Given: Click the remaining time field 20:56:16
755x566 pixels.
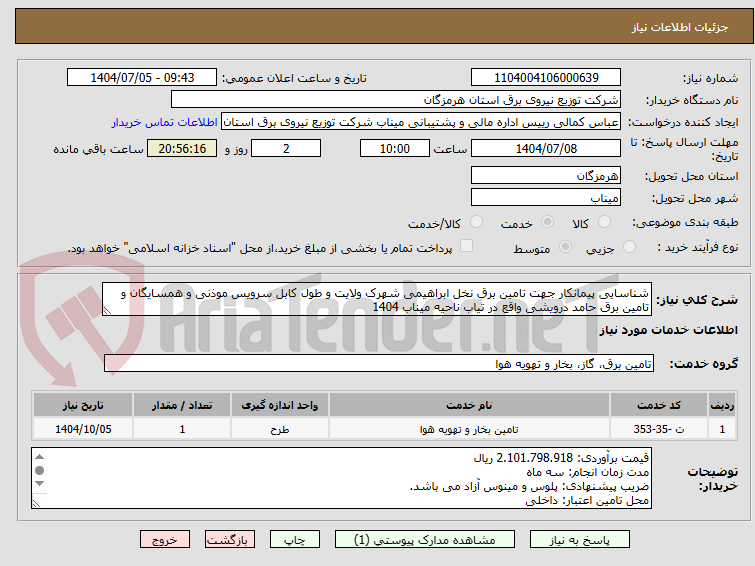Looking at the screenshot, I should pos(182,148).
